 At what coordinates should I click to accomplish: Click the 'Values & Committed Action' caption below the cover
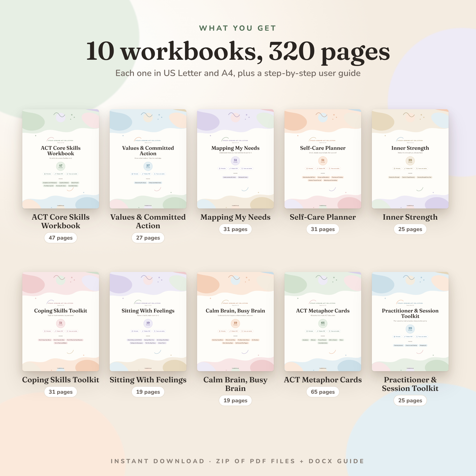[148, 221]
